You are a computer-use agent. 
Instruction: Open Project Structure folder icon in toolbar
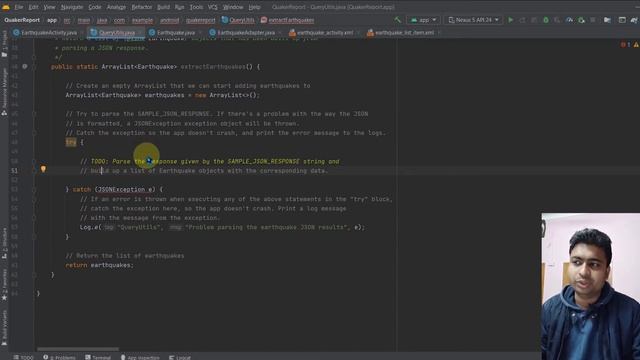tap(607, 20)
